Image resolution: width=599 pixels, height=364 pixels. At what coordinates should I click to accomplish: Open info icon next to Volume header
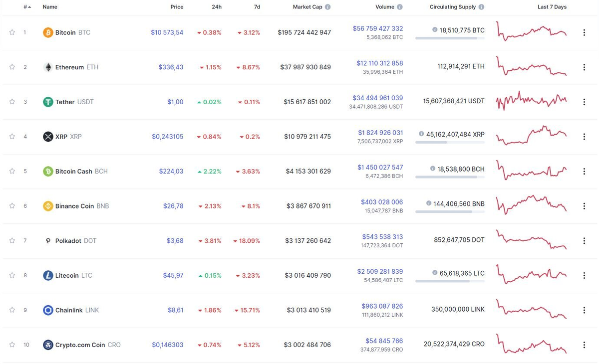click(400, 7)
